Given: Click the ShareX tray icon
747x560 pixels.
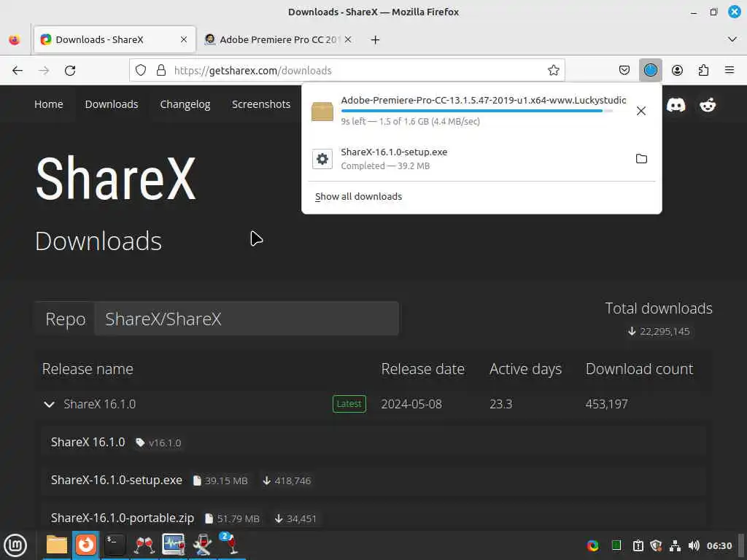Looking at the screenshot, I should pos(592,545).
